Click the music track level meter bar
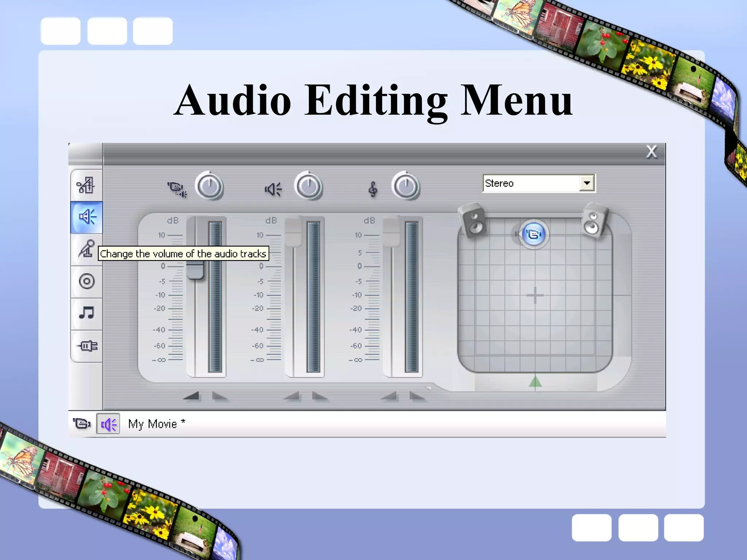 click(411, 297)
